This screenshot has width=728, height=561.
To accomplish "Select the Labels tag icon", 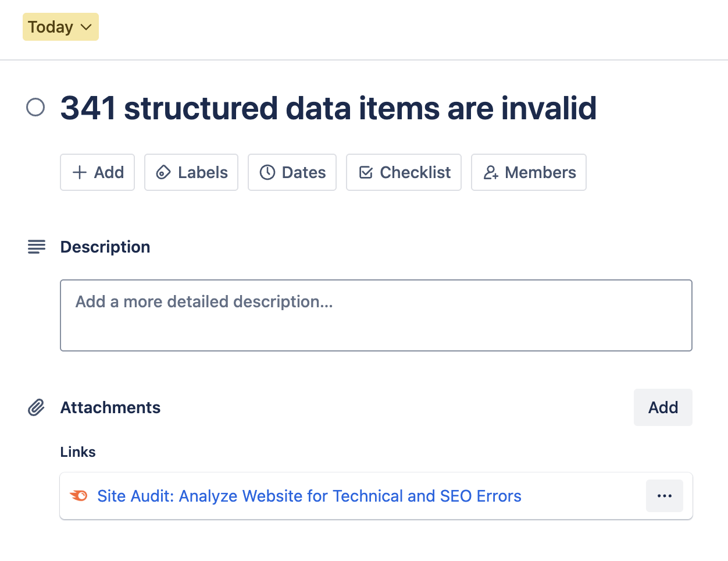I will coord(163,172).
